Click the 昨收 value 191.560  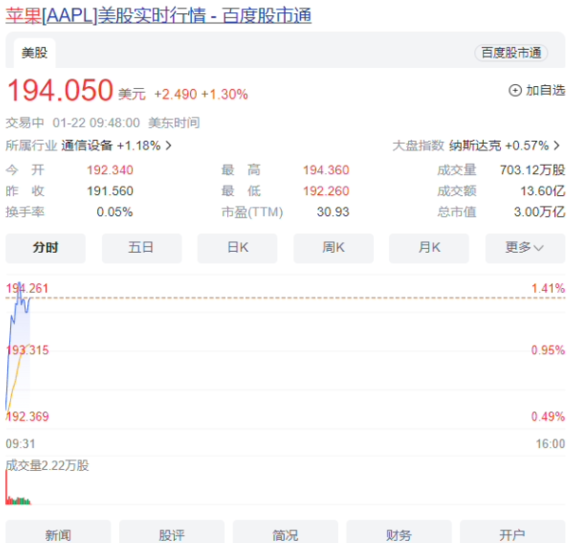pyautogui.click(x=110, y=191)
